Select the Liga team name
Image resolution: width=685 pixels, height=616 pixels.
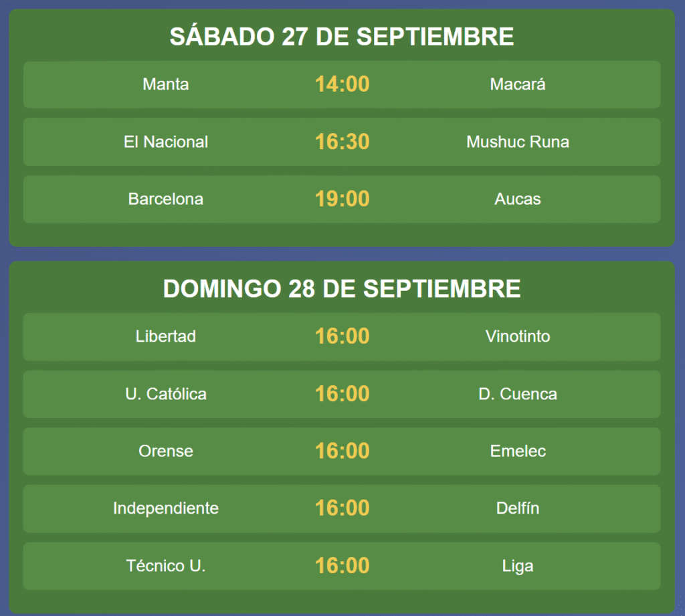pyautogui.click(x=517, y=566)
